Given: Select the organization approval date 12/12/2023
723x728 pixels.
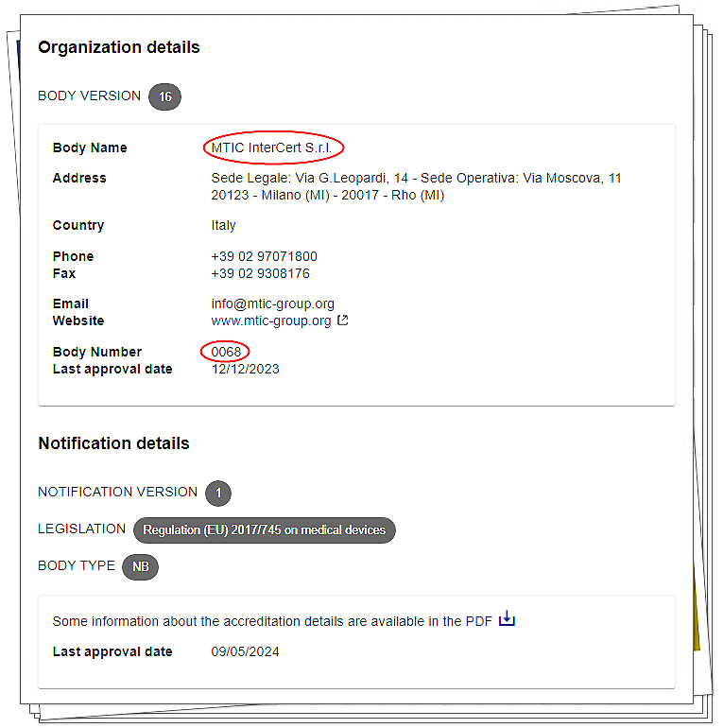Looking at the screenshot, I should [x=245, y=369].
